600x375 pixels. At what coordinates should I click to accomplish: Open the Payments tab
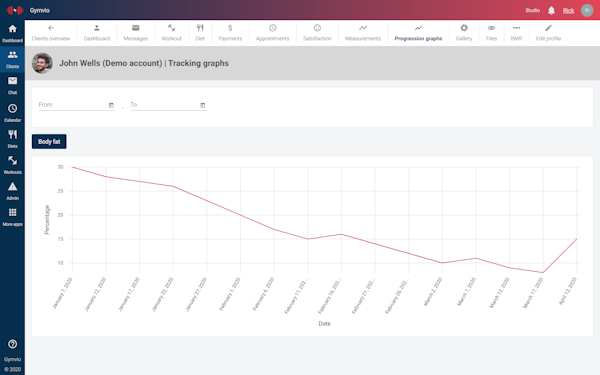(230, 33)
